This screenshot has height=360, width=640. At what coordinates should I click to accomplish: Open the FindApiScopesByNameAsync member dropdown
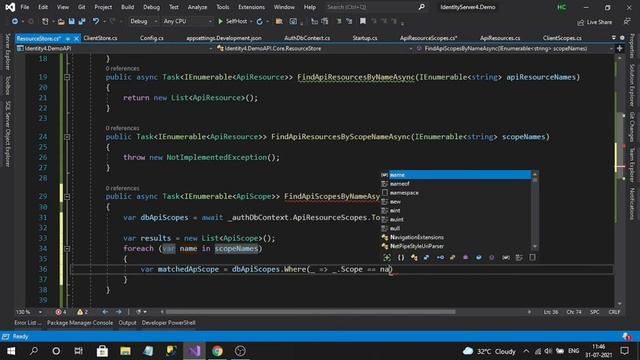point(515,49)
